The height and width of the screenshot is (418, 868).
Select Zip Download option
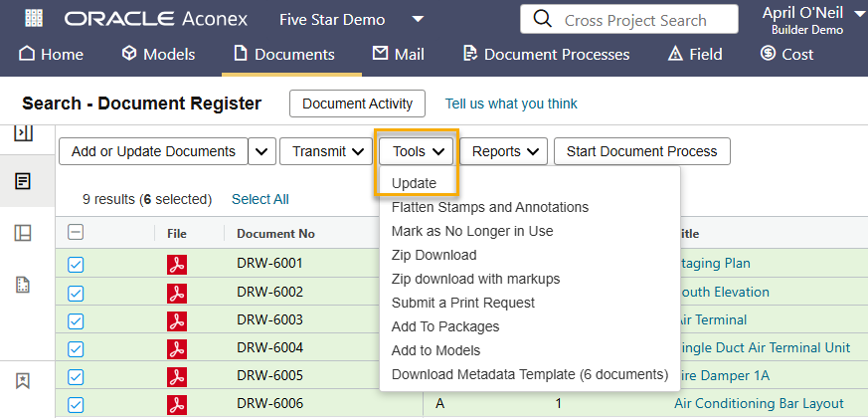tap(434, 255)
